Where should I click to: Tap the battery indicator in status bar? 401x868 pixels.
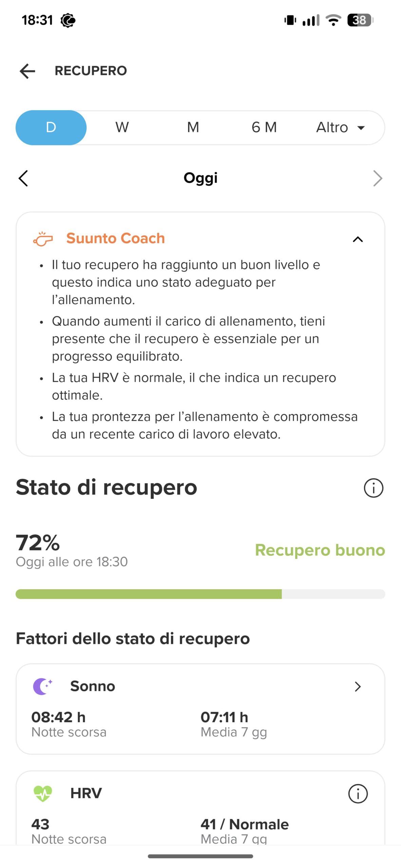pos(360,20)
